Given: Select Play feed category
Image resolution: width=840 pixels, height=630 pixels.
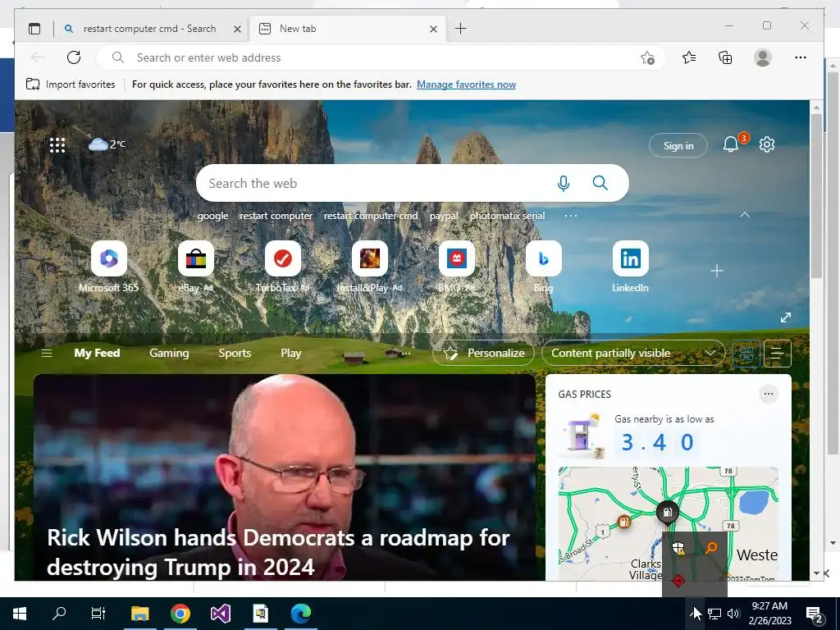Looking at the screenshot, I should 291,353.
